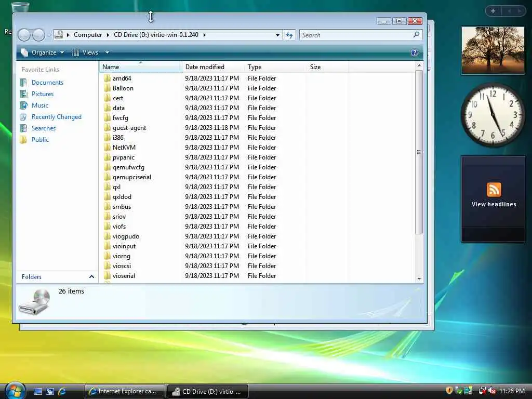
Task: Click the plus button to add gadgets
Action: (x=493, y=11)
